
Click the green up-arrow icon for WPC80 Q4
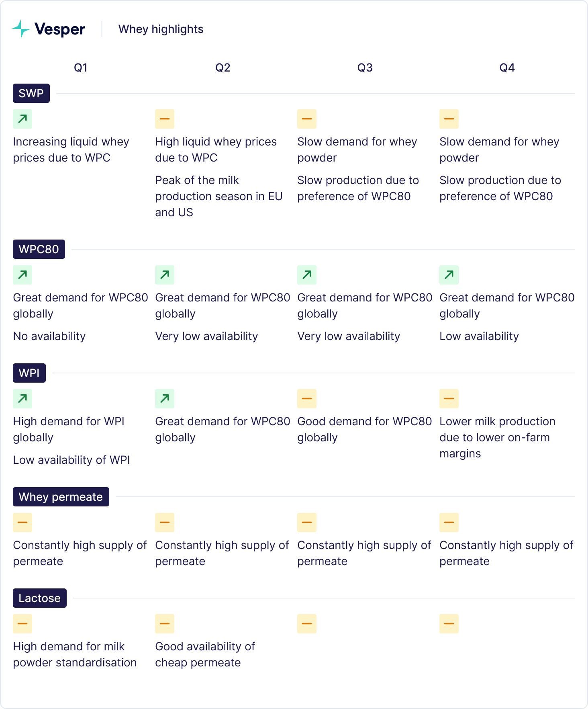(x=449, y=275)
